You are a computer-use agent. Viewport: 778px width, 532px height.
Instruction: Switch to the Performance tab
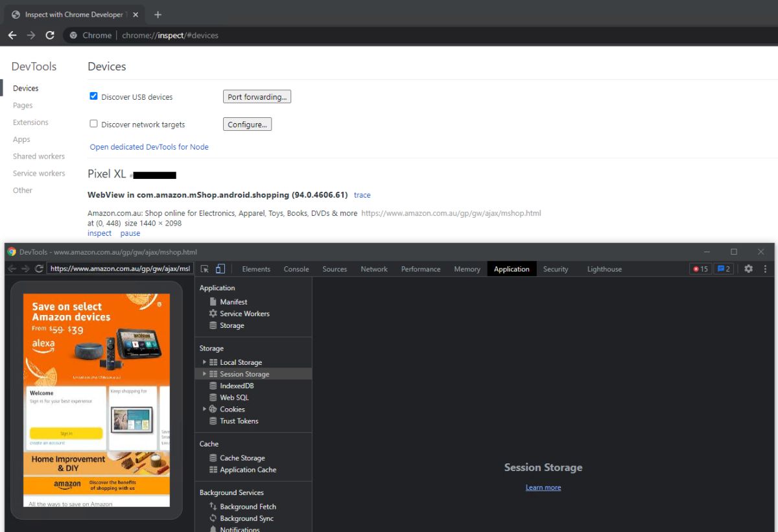pos(421,269)
